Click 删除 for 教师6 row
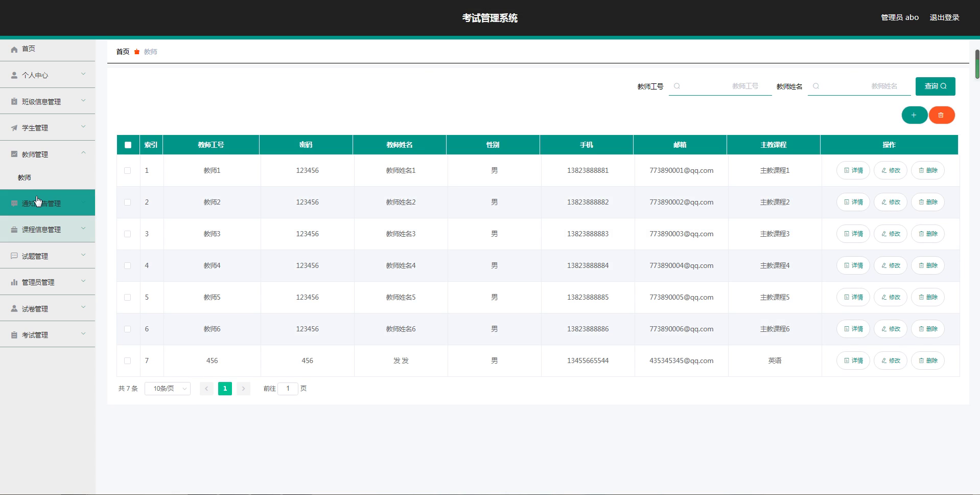Screen dimensions: 980x495 (928, 329)
